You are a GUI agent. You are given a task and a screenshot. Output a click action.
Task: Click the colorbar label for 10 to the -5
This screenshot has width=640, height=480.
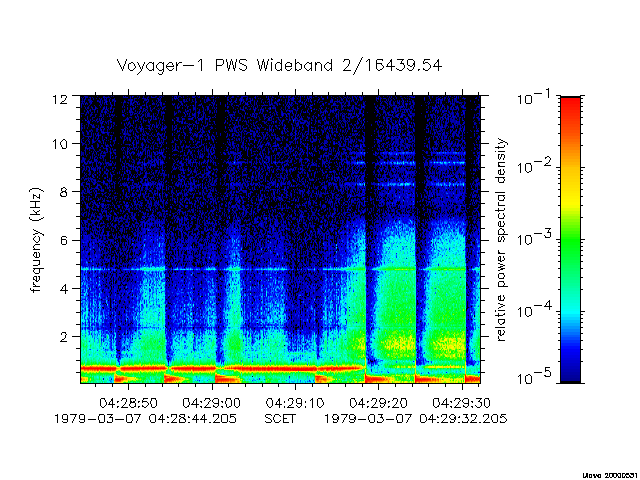(534, 377)
